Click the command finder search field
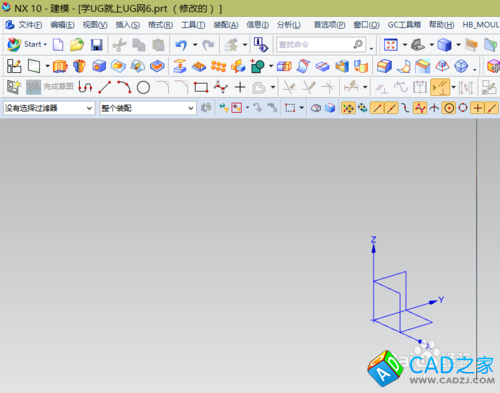This screenshot has width=500, height=393. 321,45
